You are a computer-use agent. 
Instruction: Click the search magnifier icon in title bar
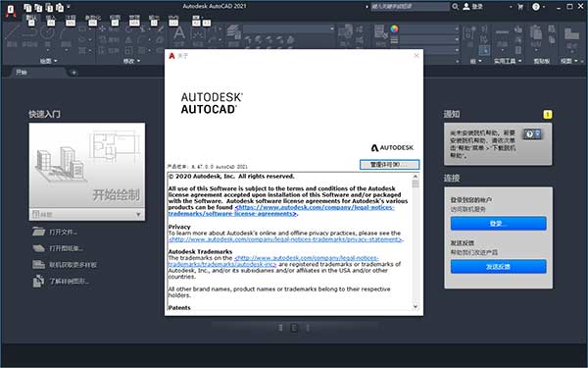455,7
